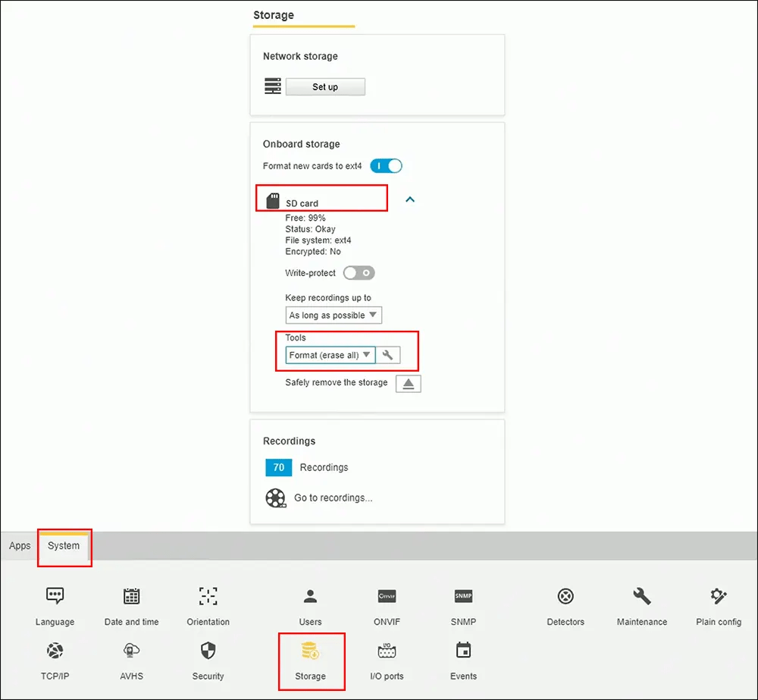The width and height of the screenshot is (758, 700).
Task: Open the Plain config icon
Action: (x=717, y=596)
